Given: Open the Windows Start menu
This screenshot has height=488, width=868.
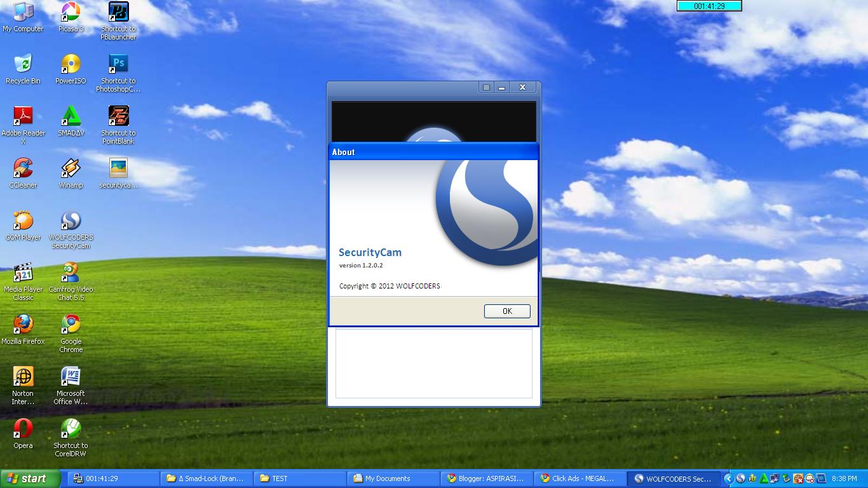Looking at the screenshot, I should (31, 478).
